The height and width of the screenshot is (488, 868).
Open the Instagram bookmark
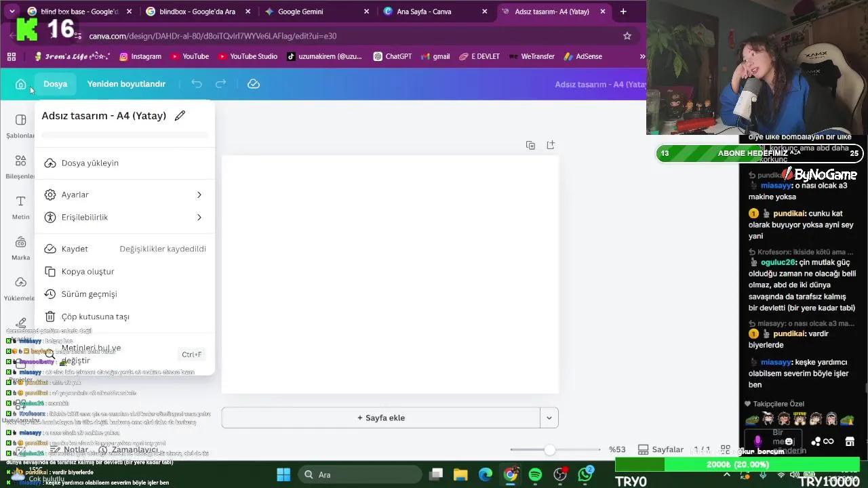(x=140, y=56)
